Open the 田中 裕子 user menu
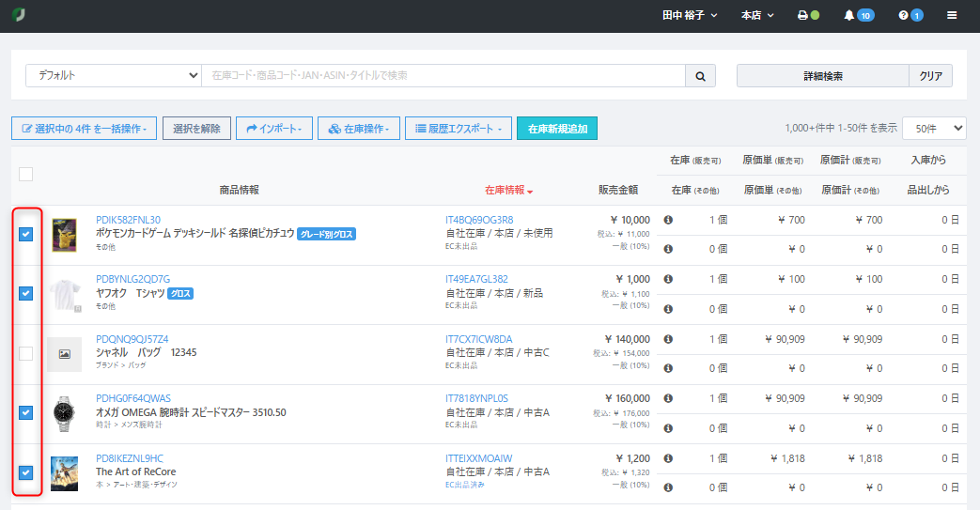The width and height of the screenshot is (980, 510). pos(689,16)
